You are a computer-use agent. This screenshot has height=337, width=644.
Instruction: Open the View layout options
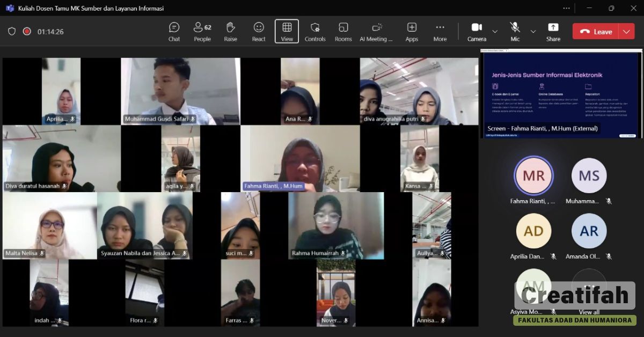[287, 31]
